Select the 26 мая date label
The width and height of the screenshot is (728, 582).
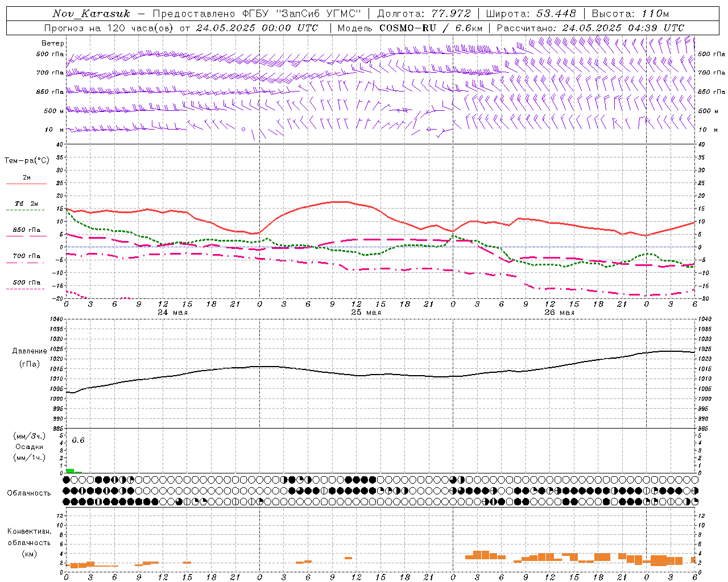pos(560,313)
